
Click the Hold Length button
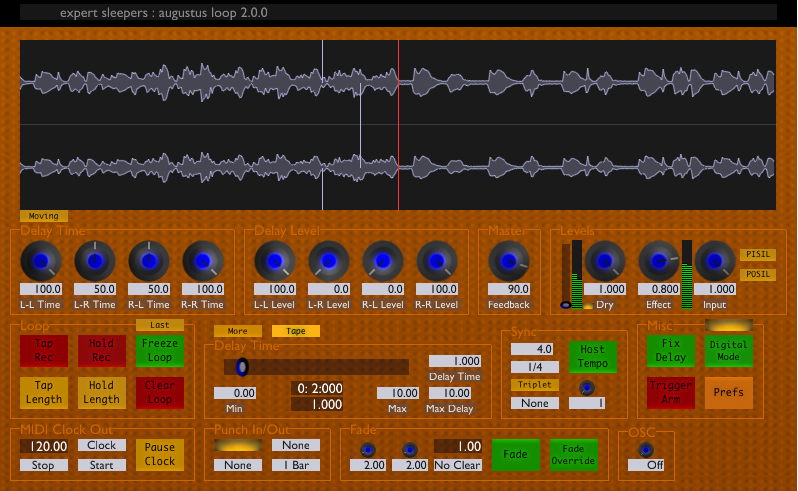click(x=102, y=393)
